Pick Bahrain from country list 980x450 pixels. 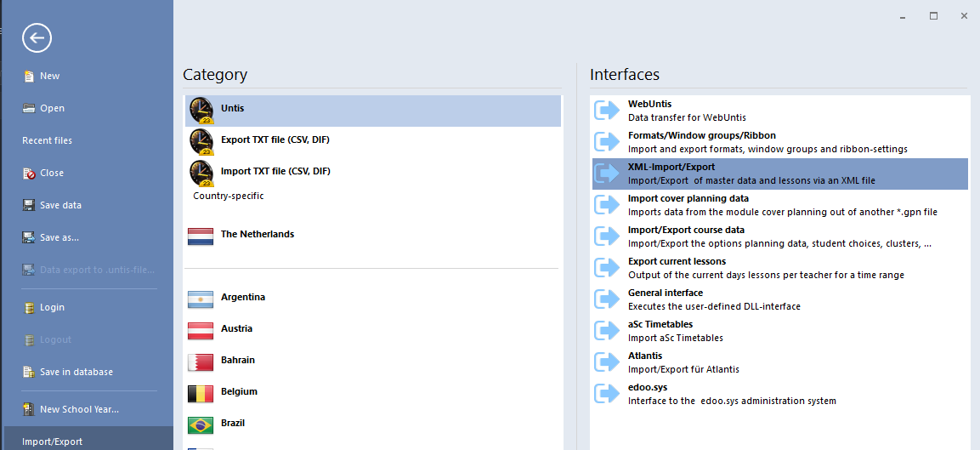tap(238, 360)
